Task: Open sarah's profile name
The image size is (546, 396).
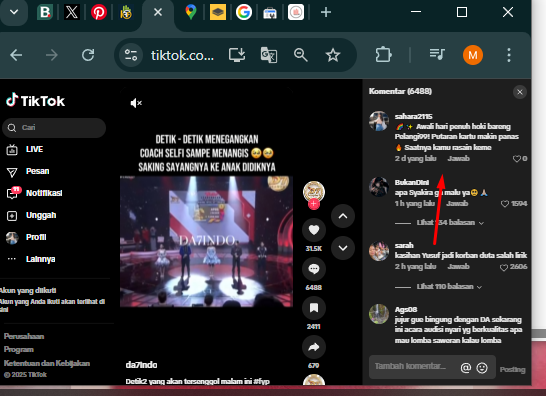Action: pyautogui.click(x=404, y=245)
